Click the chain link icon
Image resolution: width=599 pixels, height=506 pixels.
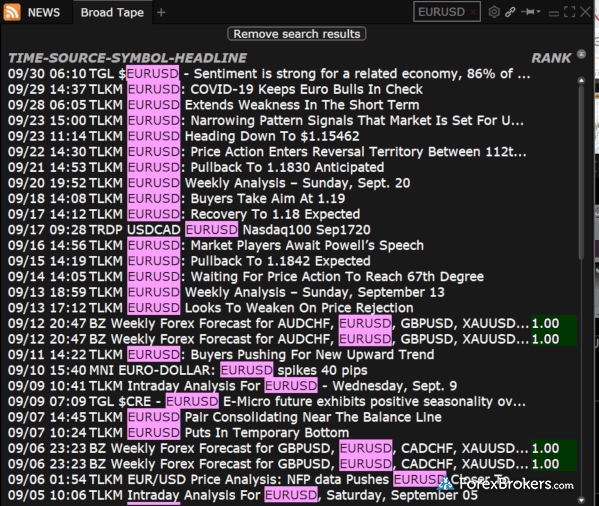point(510,12)
